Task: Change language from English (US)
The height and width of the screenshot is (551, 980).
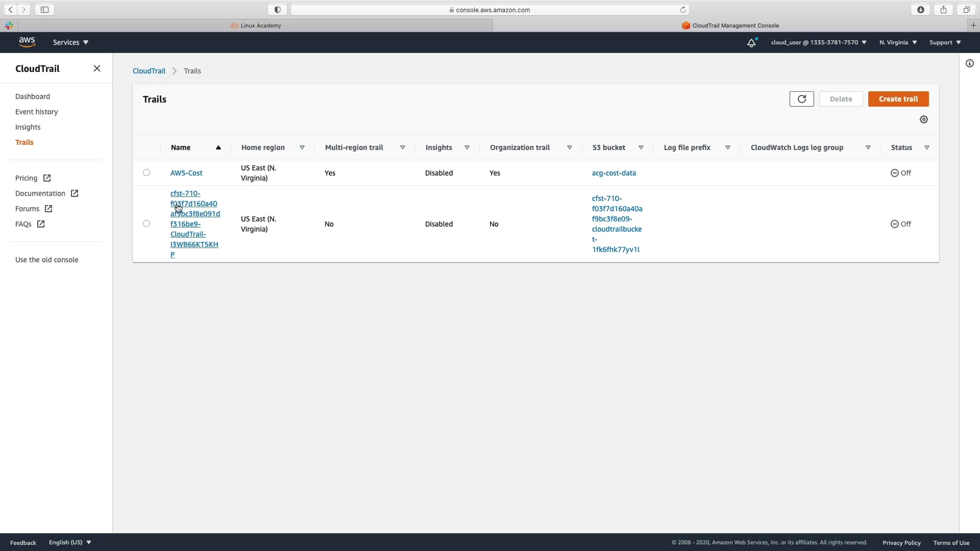Action: [70, 543]
